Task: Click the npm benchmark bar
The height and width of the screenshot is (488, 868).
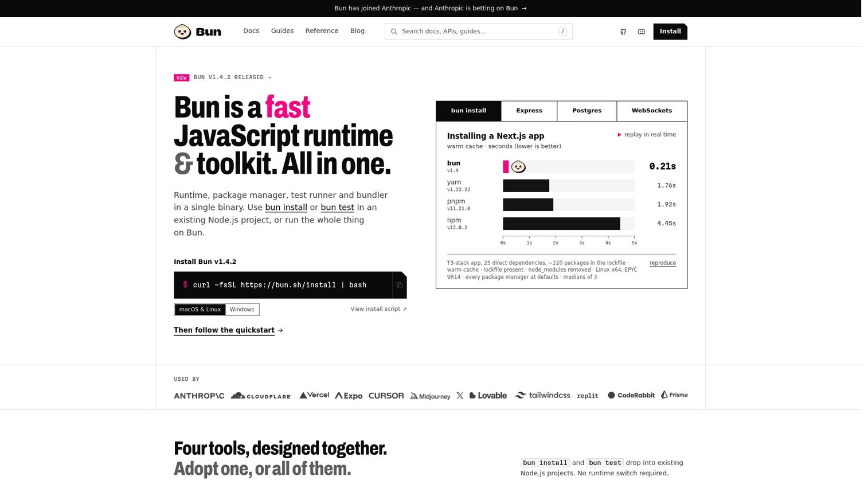Action: [562, 224]
